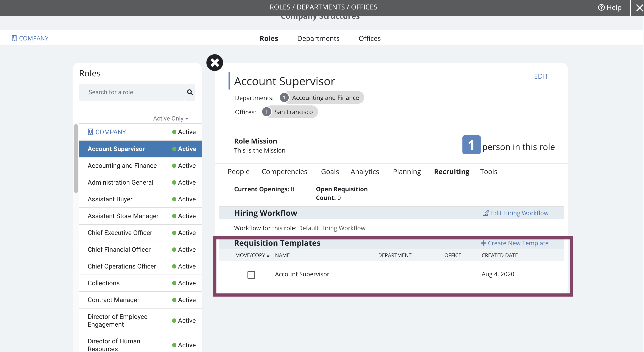The width and height of the screenshot is (644, 352).
Task: Open the People tab
Action: 238,172
